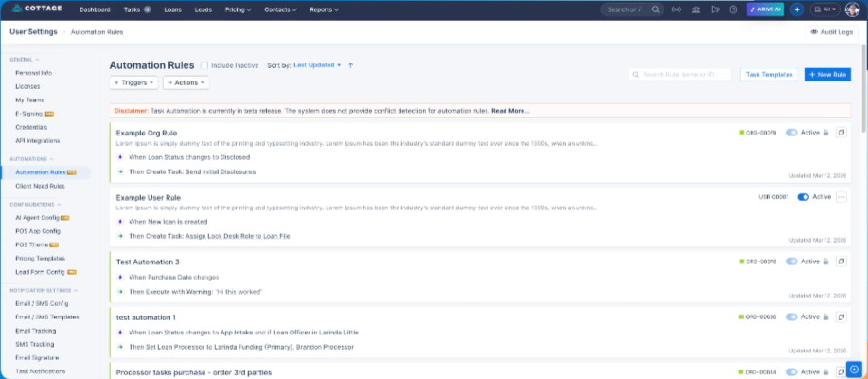This screenshot has height=379, width=868.
Task: Go to Dashboard in top navigation
Action: click(x=95, y=9)
